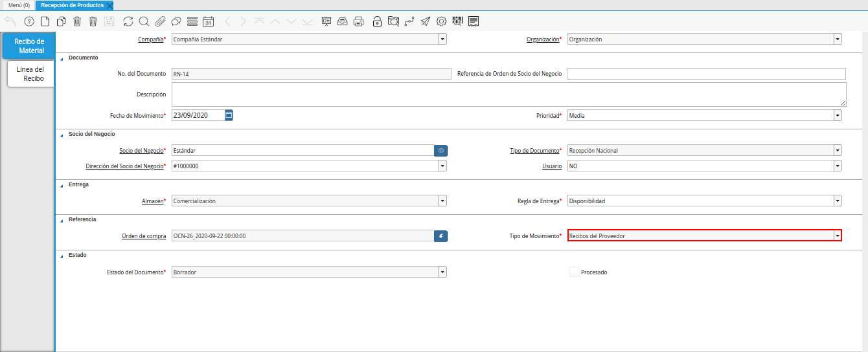Open the chat bubbles icon
868x352 pixels.
(176, 21)
